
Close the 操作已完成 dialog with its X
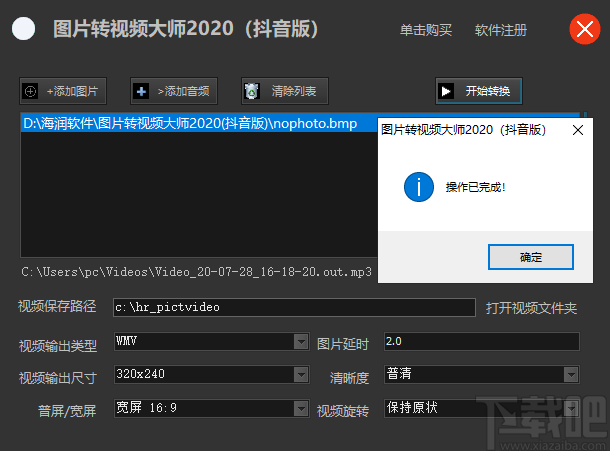(x=578, y=130)
